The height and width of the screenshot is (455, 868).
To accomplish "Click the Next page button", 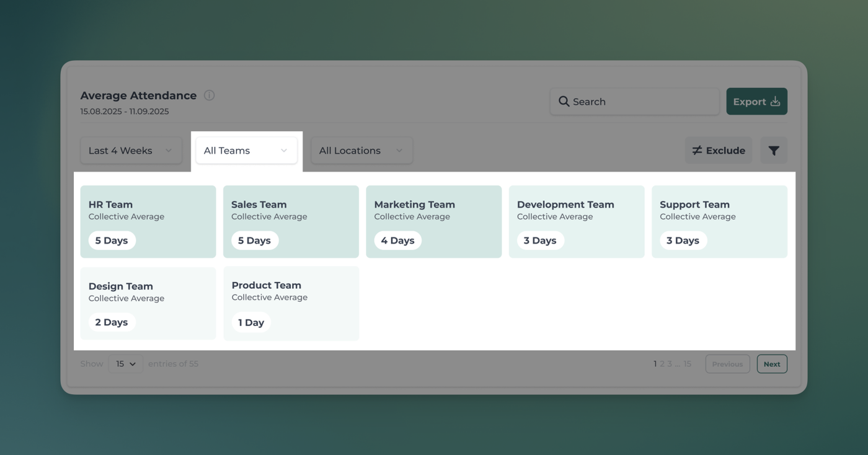I will pyautogui.click(x=771, y=364).
